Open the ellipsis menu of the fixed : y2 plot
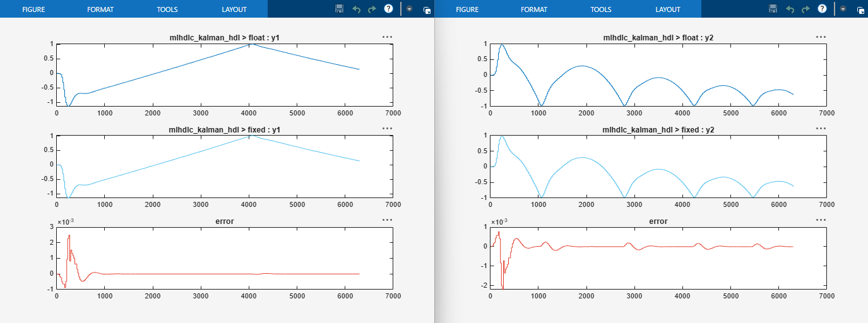 [821, 129]
